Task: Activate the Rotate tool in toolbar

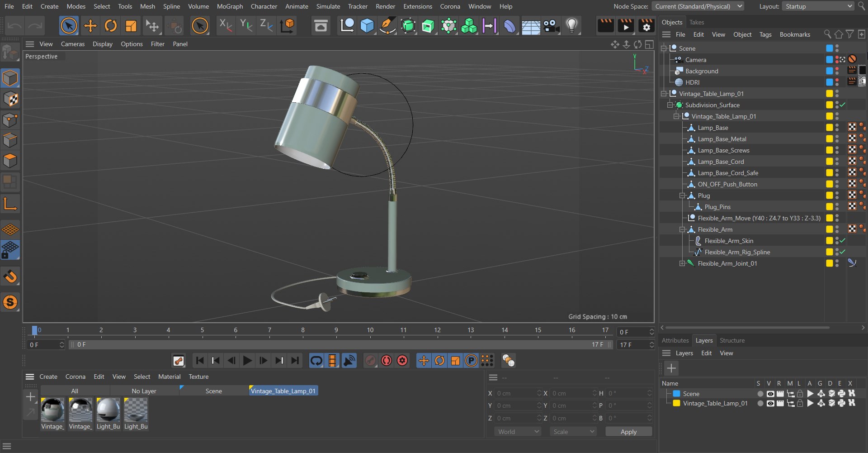Action: point(111,26)
